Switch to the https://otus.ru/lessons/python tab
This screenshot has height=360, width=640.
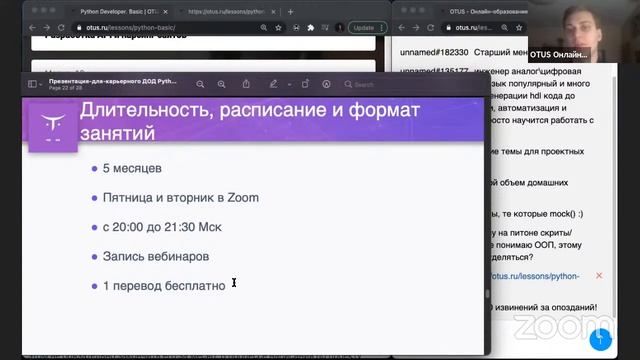227,12
